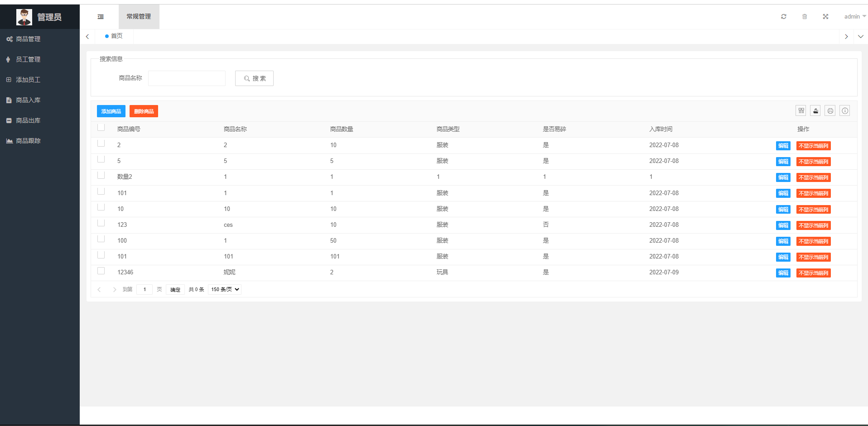Click the 否 fragile cell
The image size is (868, 426).
click(546, 225)
